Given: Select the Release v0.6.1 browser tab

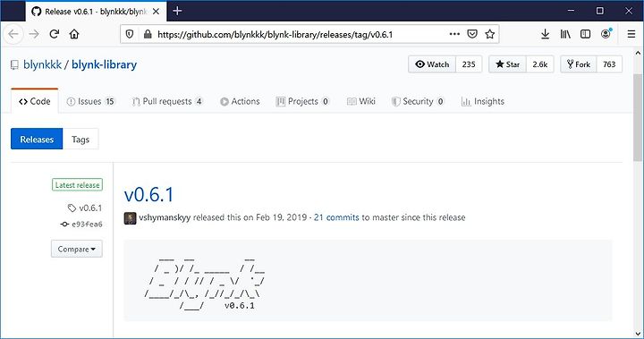Looking at the screenshot, I should point(96,12).
